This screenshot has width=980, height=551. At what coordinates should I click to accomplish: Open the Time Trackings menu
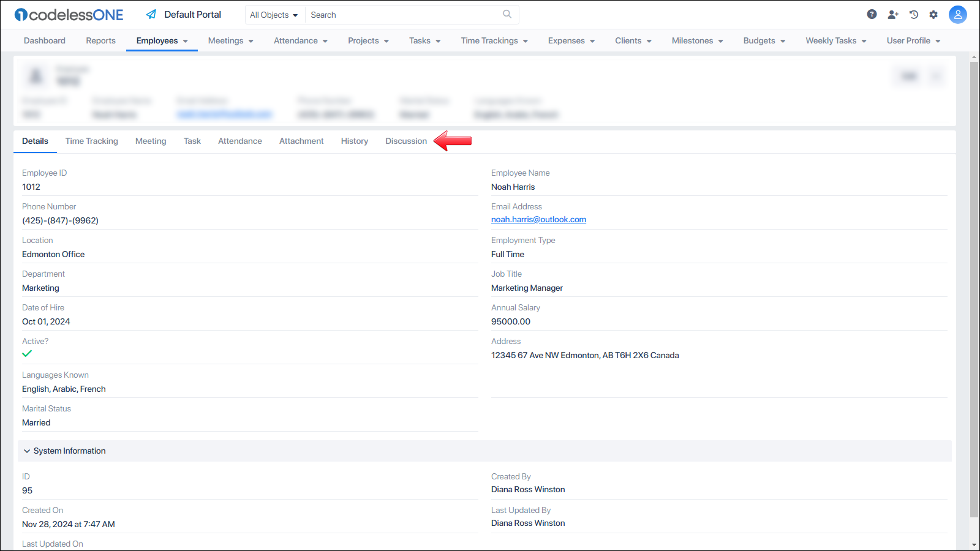[494, 40]
